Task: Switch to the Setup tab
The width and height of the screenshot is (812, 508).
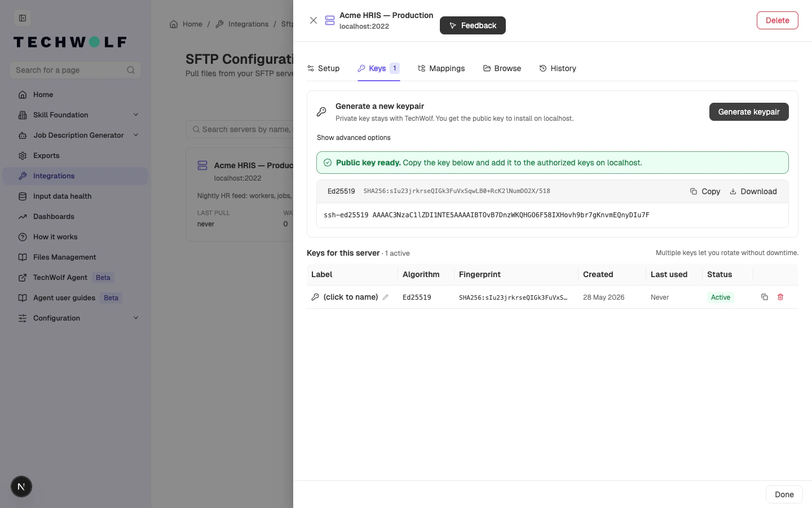Action: [x=323, y=68]
